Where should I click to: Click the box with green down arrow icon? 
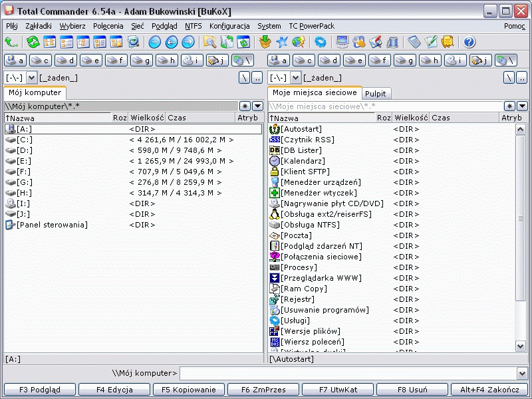point(265,42)
